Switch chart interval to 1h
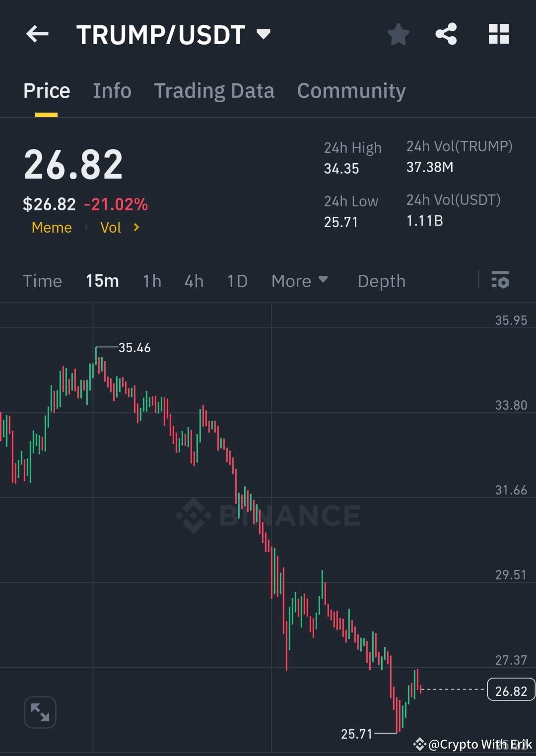 152,281
